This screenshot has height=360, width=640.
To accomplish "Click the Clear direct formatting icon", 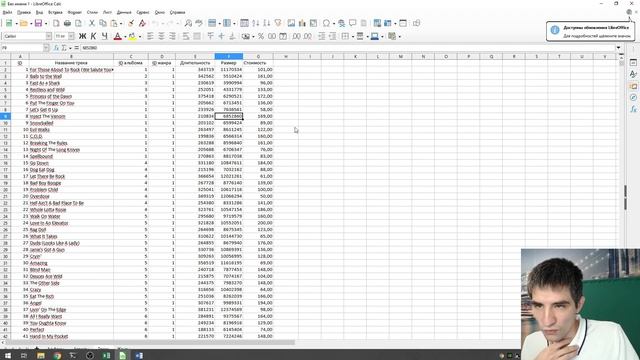I will coord(142,23).
